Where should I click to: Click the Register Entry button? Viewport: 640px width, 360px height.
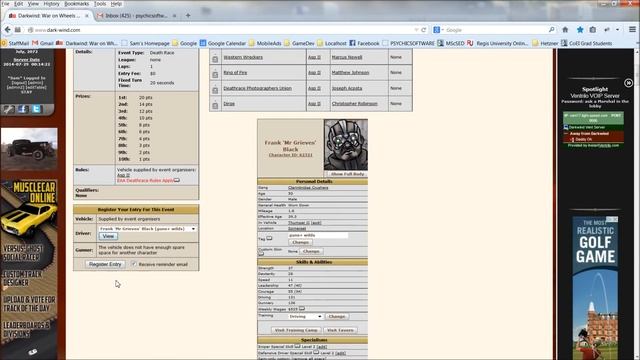pyautogui.click(x=105, y=264)
